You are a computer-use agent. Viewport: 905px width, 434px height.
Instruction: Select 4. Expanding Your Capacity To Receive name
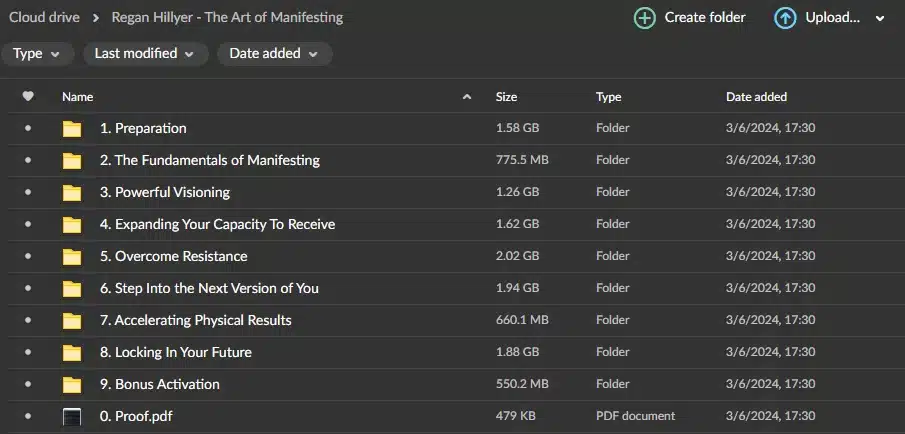[218, 224]
